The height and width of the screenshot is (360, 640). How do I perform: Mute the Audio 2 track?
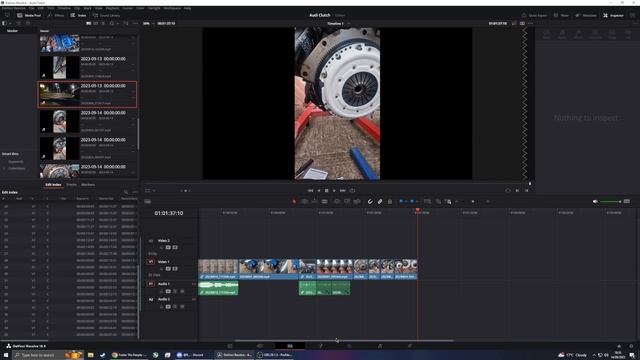[182, 307]
